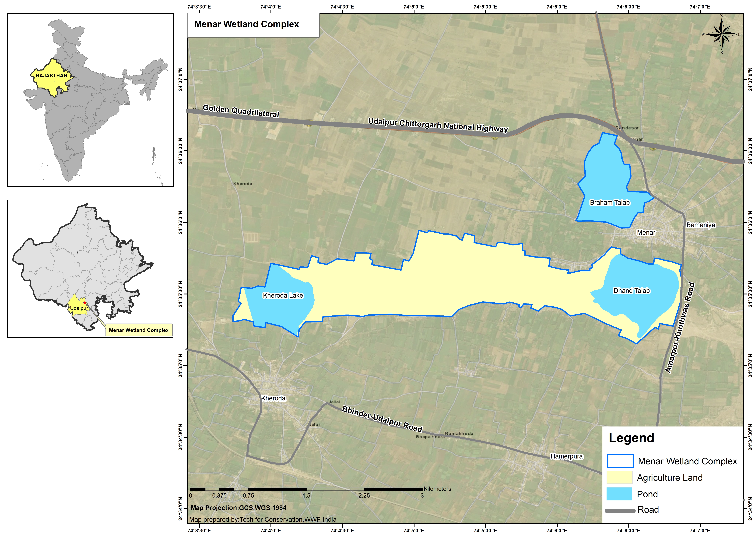
Task: Click the Road legend text
Action: [x=648, y=510]
